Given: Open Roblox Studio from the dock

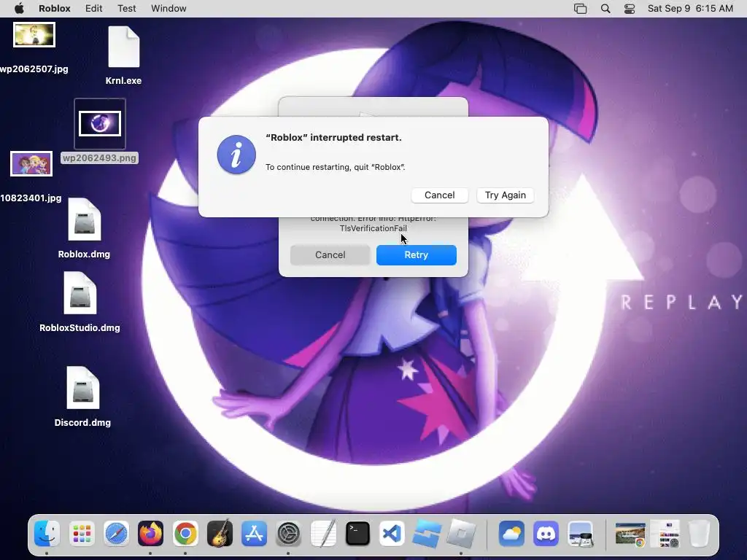Looking at the screenshot, I should click(426, 533).
